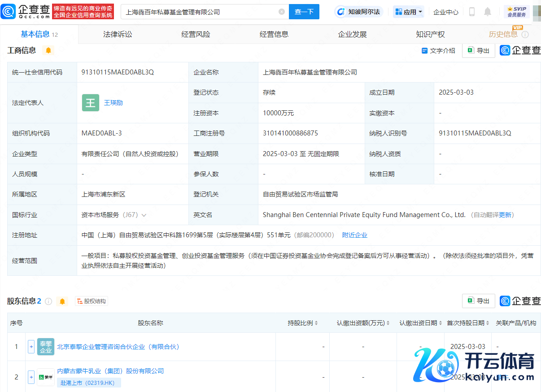Click the Qcc.com logo icon

(9, 12)
